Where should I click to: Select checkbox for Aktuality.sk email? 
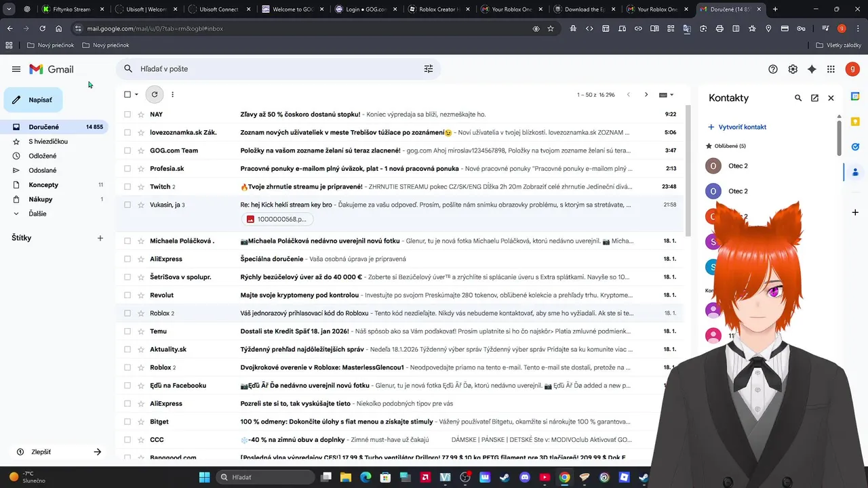127,349
